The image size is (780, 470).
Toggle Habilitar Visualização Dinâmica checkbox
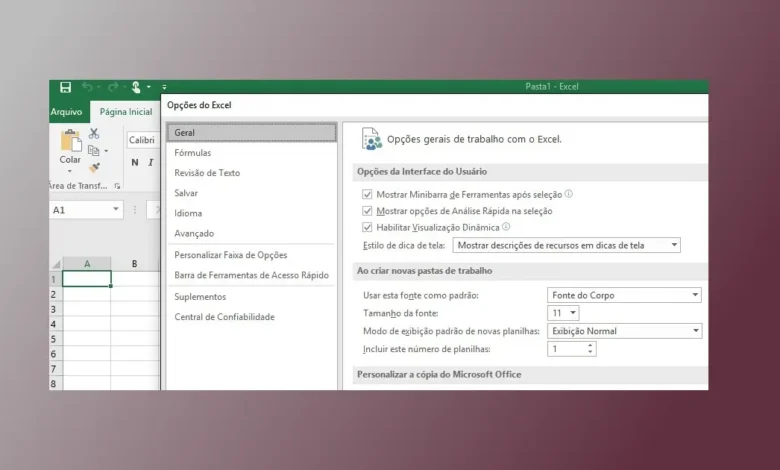[x=367, y=227]
